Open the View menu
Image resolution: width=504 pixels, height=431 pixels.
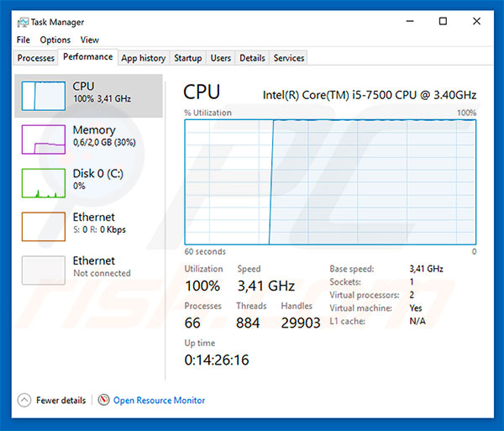pos(89,39)
